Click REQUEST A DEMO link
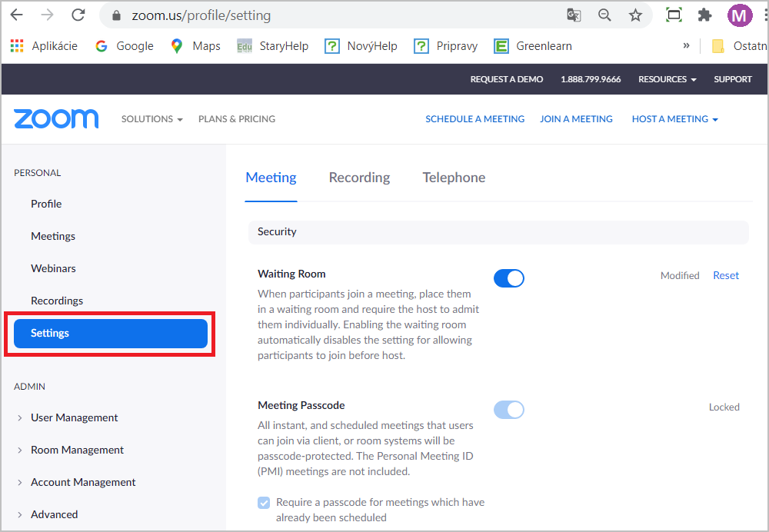The width and height of the screenshot is (769, 532). (x=507, y=79)
